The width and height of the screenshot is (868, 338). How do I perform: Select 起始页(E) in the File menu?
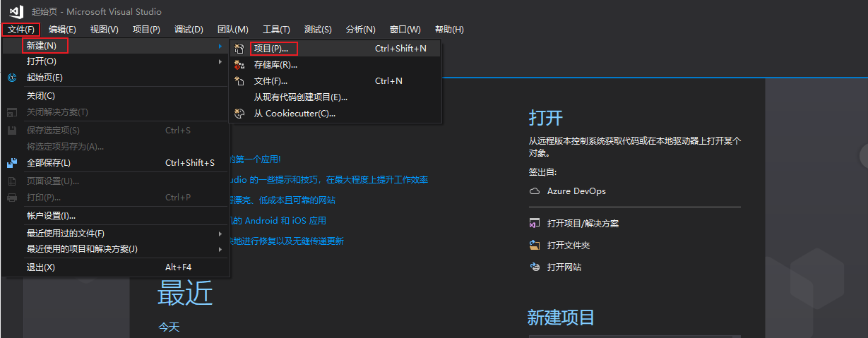click(x=116, y=78)
